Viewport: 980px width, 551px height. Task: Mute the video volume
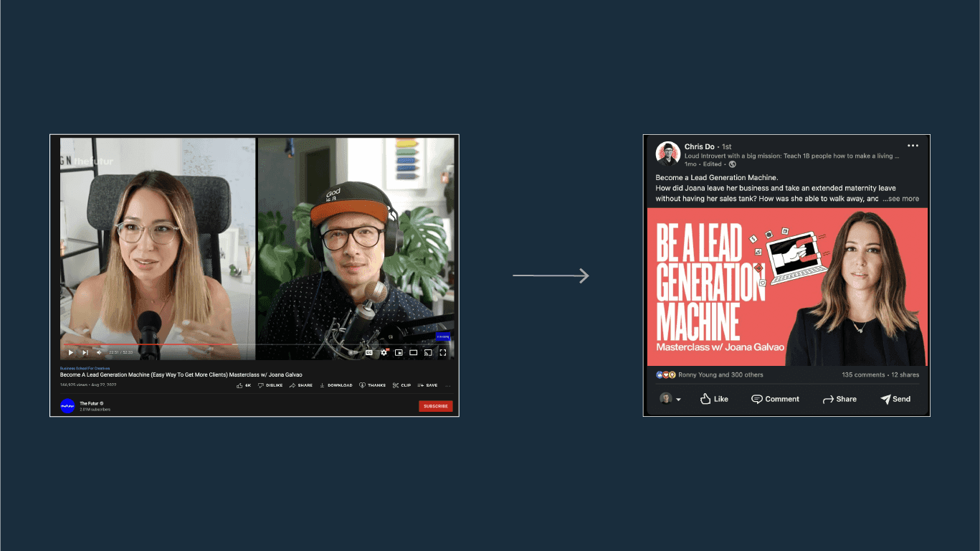tap(98, 352)
